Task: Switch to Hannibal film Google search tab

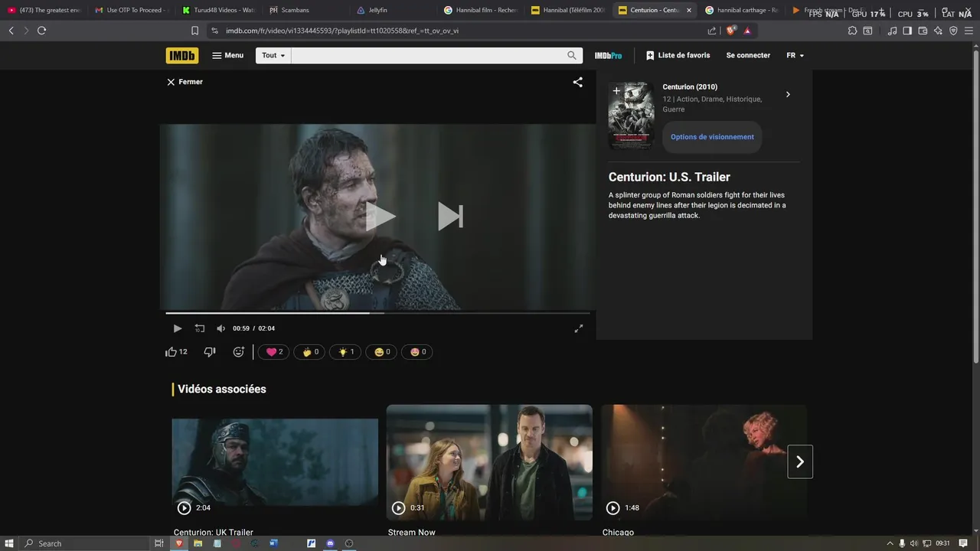Action: click(x=481, y=10)
